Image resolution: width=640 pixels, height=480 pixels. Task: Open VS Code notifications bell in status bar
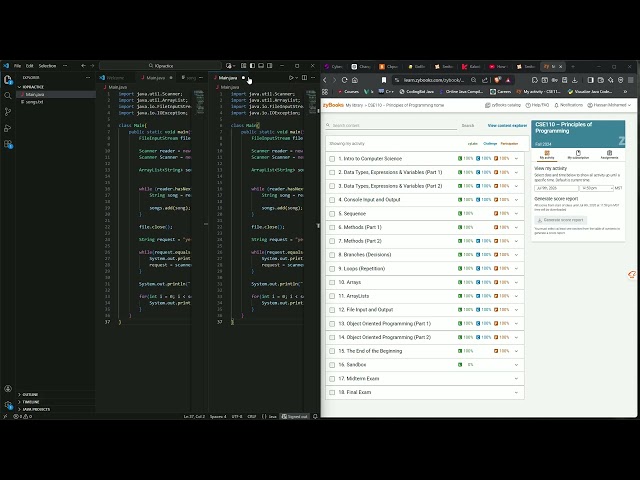pyautogui.click(x=315, y=416)
